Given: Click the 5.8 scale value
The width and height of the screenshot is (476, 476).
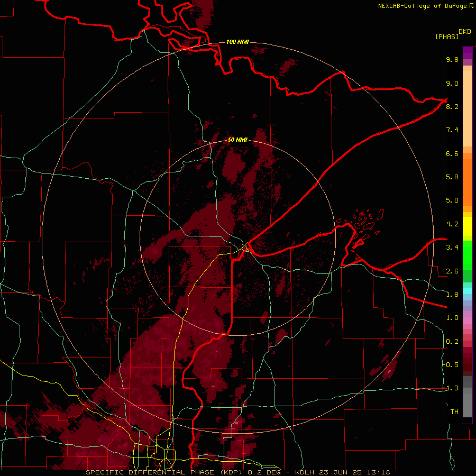Looking at the screenshot, I should point(452,177).
